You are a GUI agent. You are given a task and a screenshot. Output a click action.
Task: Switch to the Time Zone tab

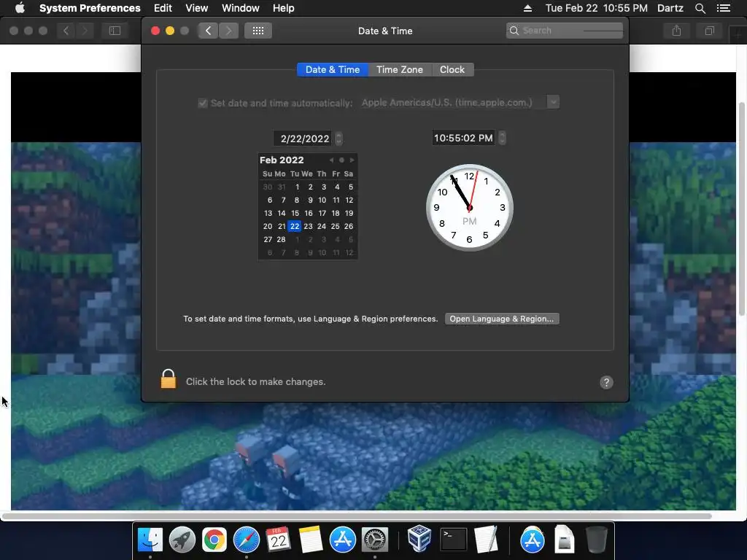pyautogui.click(x=400, y=69)
